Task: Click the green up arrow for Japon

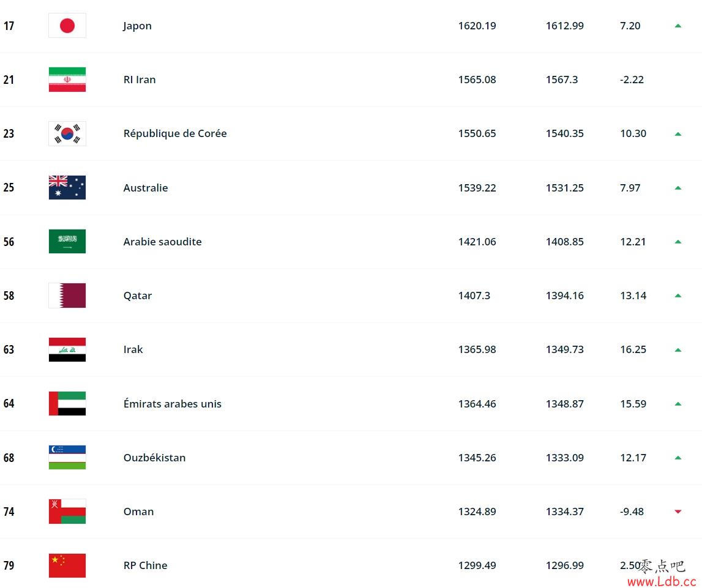Action: [678, 26]
